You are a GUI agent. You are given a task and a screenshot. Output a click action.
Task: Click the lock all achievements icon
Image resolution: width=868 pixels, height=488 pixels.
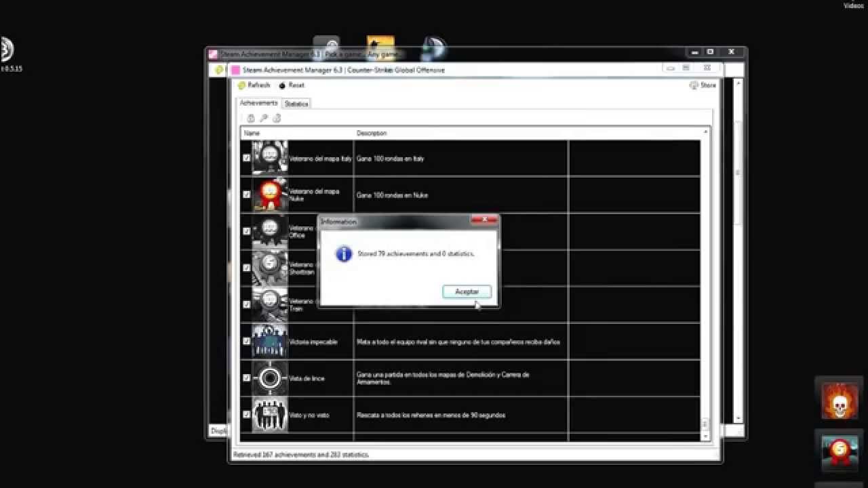coord(251,118)
